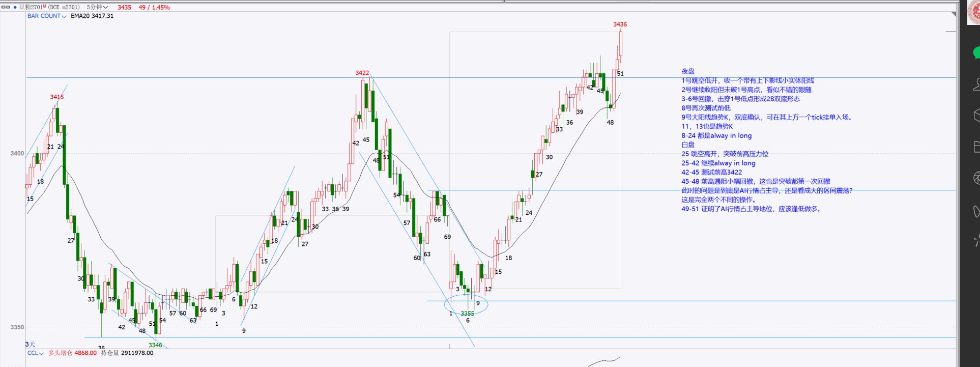Image resolution: width=980 pixels, height=367 pixels.
Task: Click the cube icon in right sidebar
Action: click(x=976, y=116)
